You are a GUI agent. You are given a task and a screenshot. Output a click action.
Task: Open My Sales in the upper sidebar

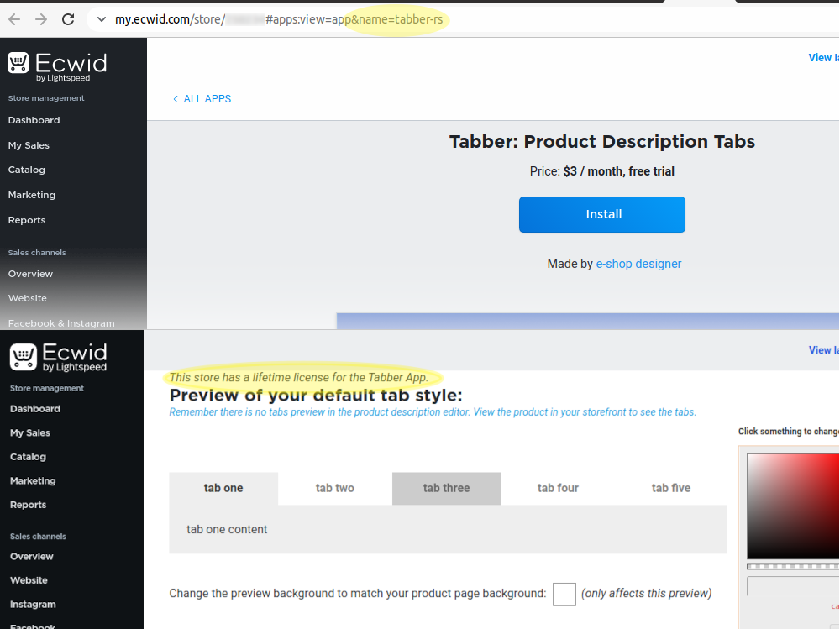[x=29, y=145]
